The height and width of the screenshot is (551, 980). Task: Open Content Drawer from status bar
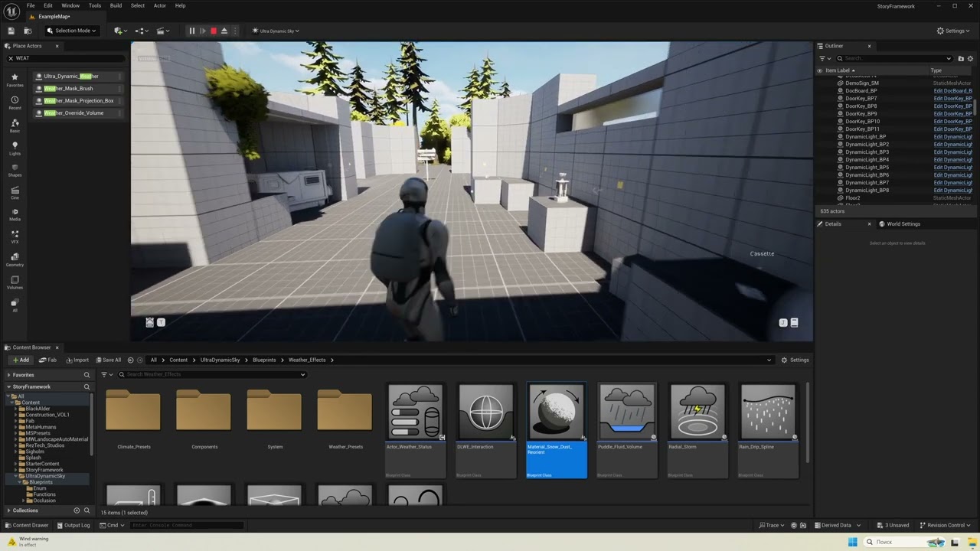click(x=27, y=525)
